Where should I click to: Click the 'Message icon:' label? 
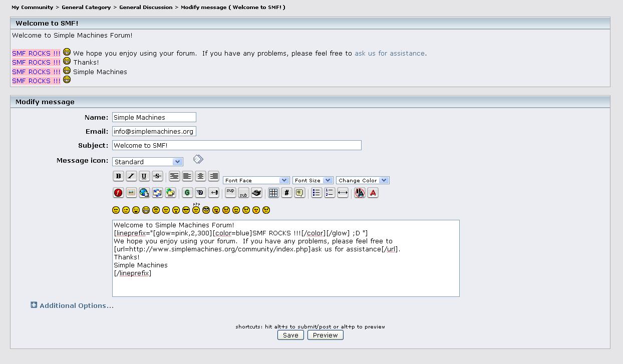82,161
